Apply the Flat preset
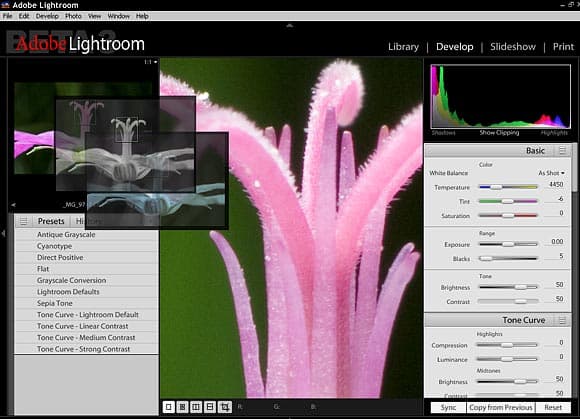Viewport: 580px width, 419px height. [x=87, y=269]
